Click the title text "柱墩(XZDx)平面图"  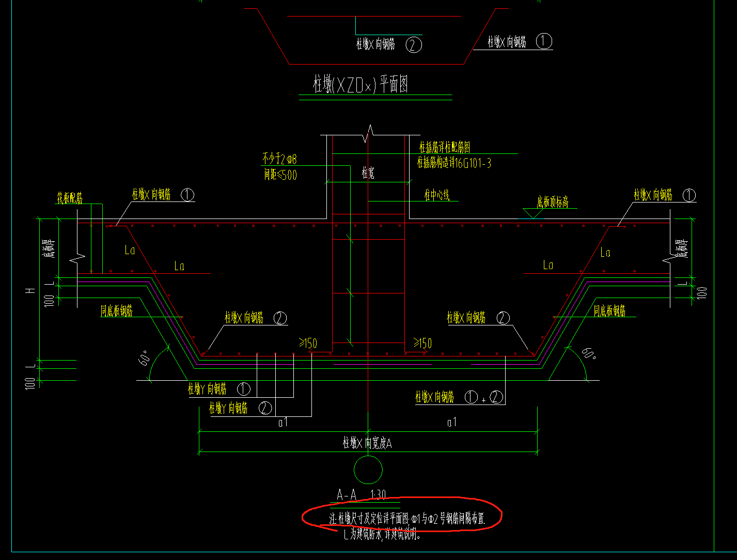coord(360,84)
